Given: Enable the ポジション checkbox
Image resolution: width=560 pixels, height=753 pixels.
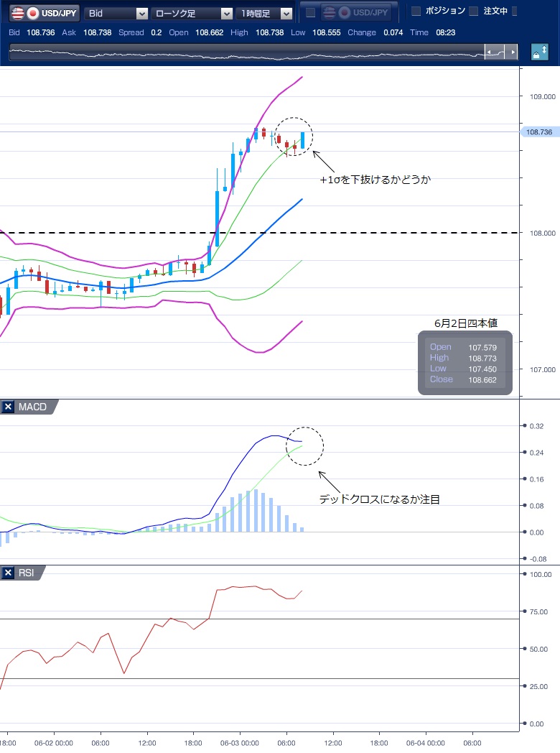Looking at the screenshot, I should click(x=416, y=11).
